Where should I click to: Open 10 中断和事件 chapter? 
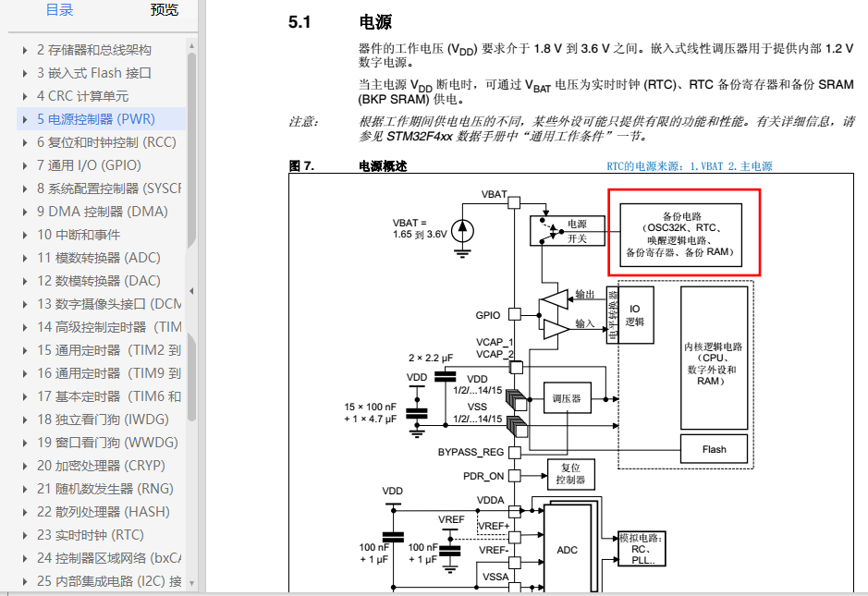pos(79,235)
